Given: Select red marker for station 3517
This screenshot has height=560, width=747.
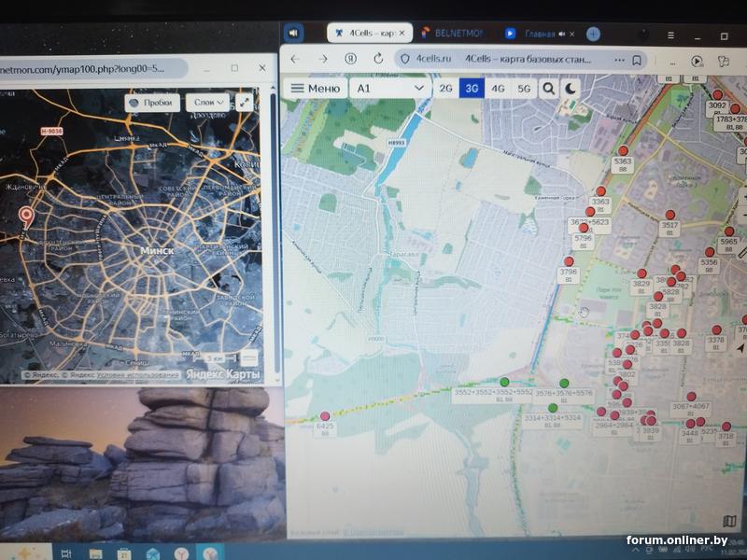Looking at the screenshot, I should pyautogui.click(x=669, y=215).
